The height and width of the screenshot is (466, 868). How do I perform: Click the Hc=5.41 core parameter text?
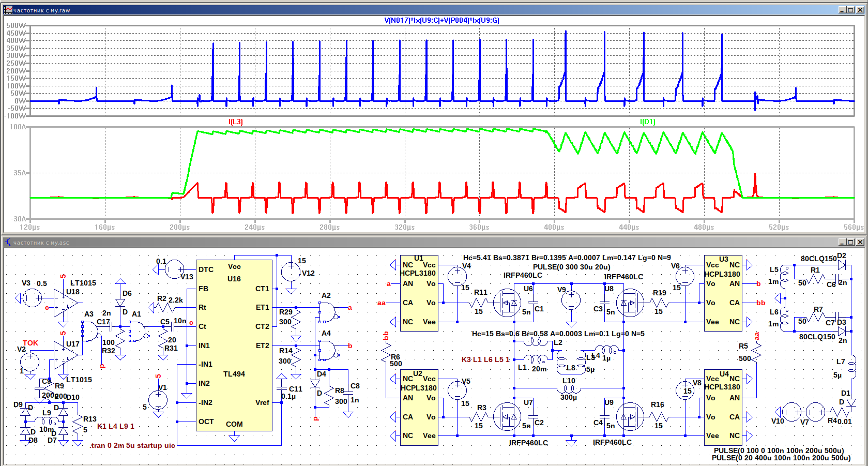click(x=567, y=258)
